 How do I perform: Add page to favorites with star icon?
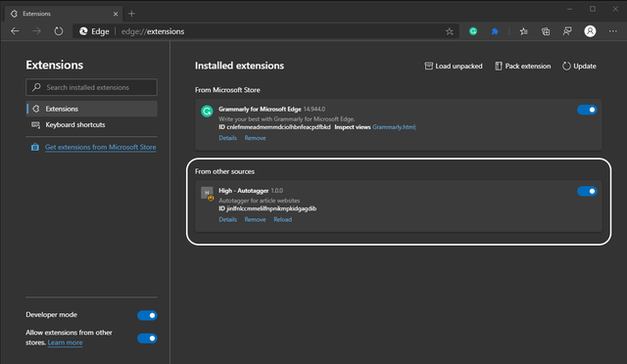click(449, 31)
